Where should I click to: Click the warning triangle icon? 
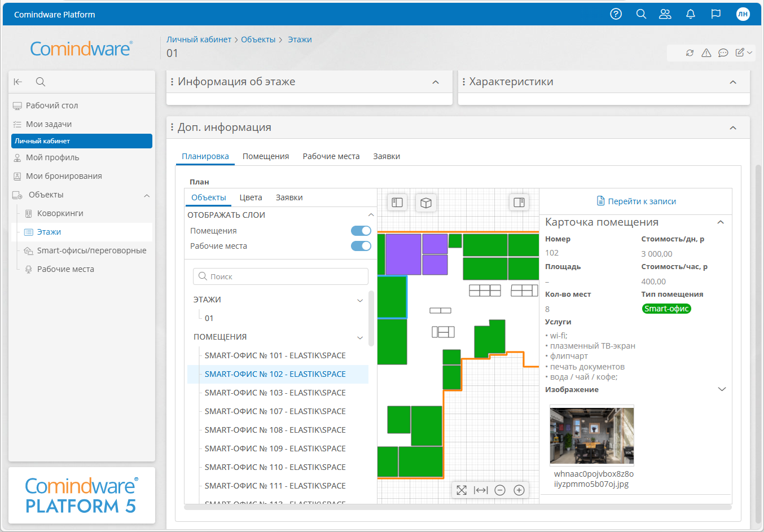[x=706, y=52]
